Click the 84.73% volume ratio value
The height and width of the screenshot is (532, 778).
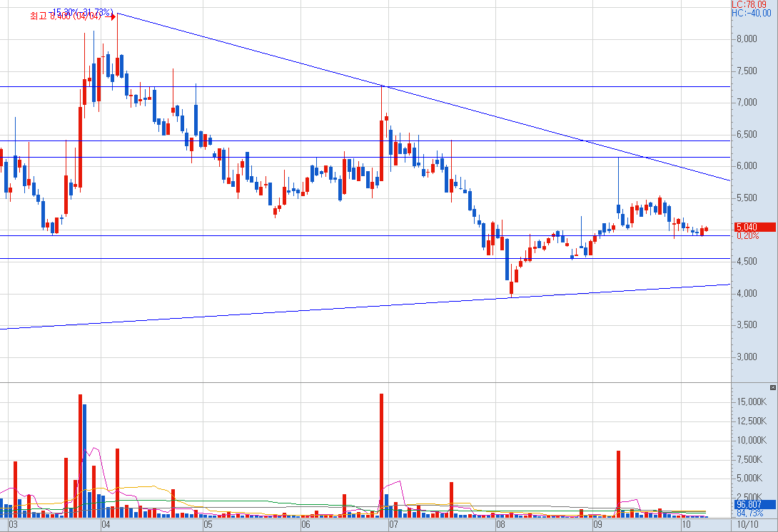point(749,513)
